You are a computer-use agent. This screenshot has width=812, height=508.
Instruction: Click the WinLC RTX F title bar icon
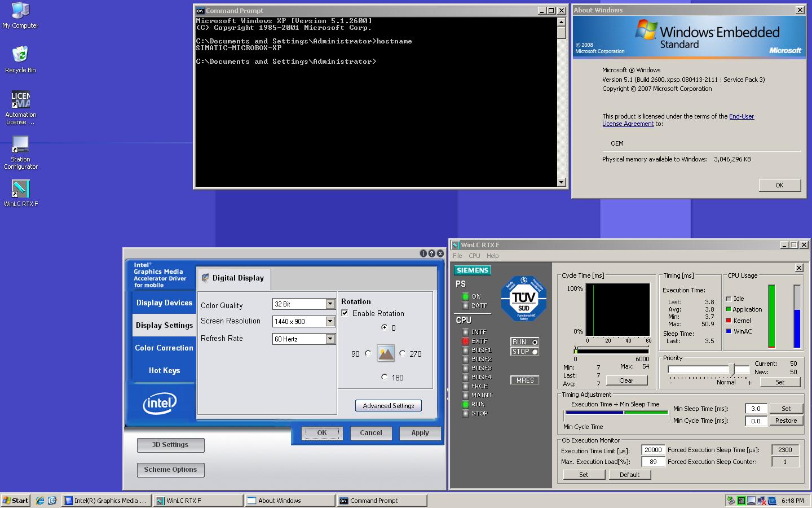point(456,245)
